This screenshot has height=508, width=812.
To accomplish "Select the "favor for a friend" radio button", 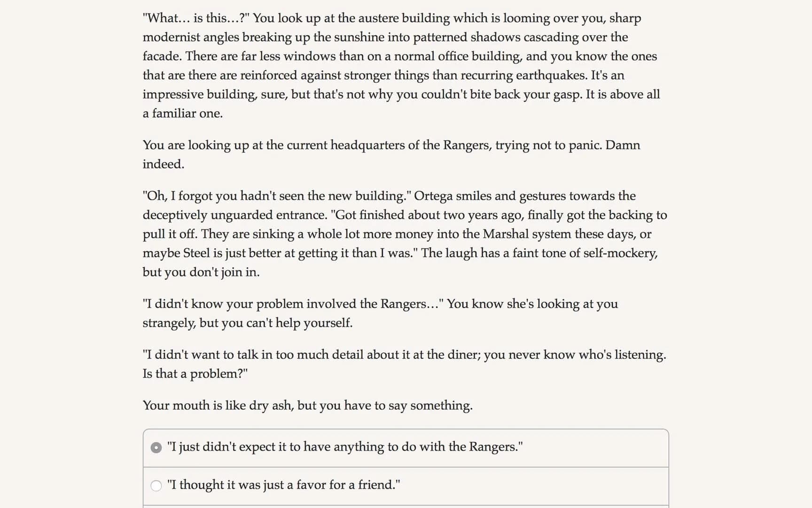I will (156, 485).
